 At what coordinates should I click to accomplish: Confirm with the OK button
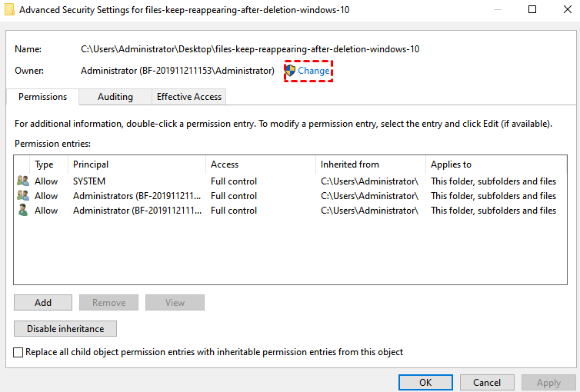pyautogui.click(x=425, y=382)
